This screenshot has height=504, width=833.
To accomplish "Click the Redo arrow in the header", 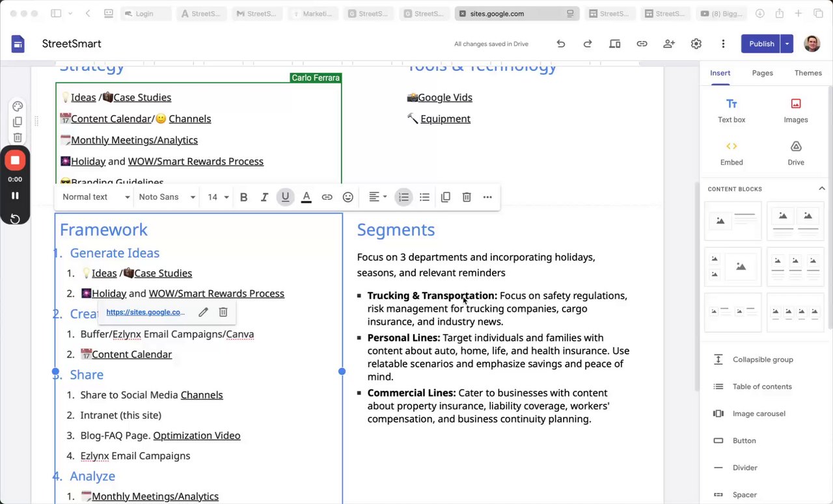I will [588, 44].
